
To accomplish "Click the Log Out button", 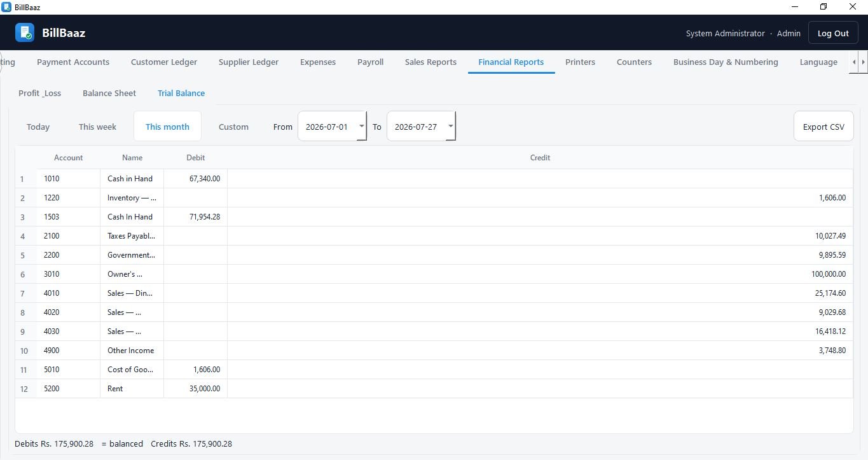I will tap(833, 33).
